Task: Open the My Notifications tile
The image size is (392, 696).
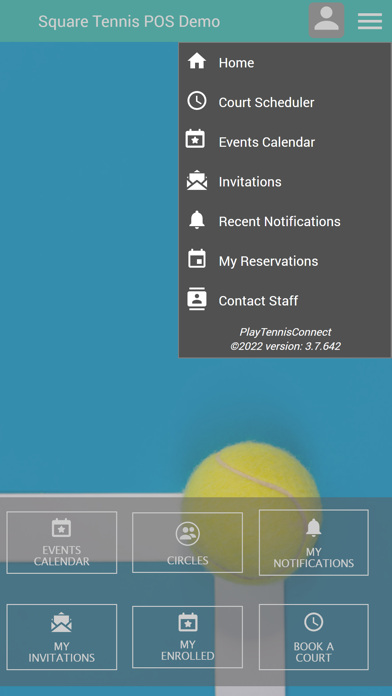Action: click(x=313, y=542)
